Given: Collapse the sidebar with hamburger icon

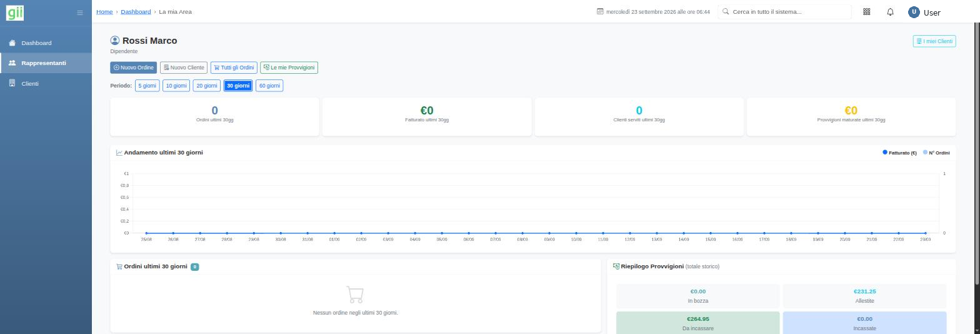Looking at the screenshot, I should [x=79, y=13].
